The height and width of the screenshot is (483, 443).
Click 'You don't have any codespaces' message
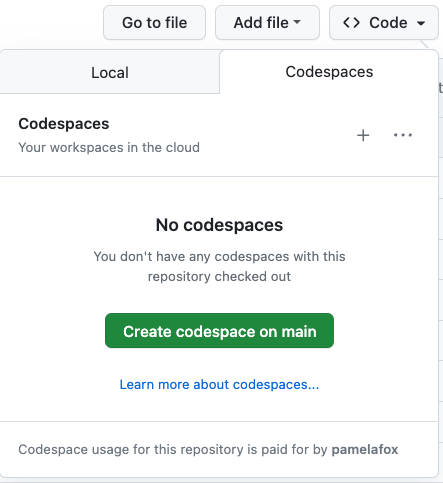pyautogui.click(x=219, y=266)
